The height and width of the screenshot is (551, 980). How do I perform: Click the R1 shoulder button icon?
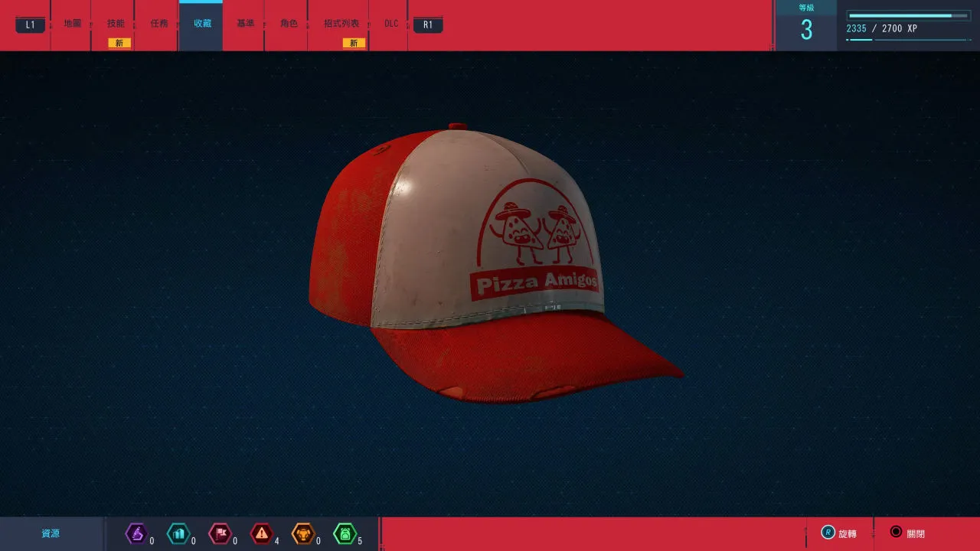pos(428,24)
